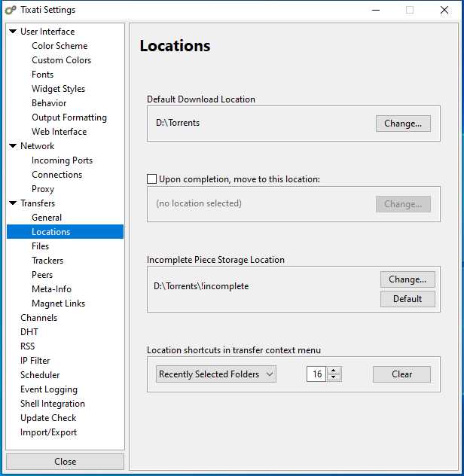Enable 'Upon completion, move to this location'
Viewport: 464px width, 476px height.
[152, 178]
